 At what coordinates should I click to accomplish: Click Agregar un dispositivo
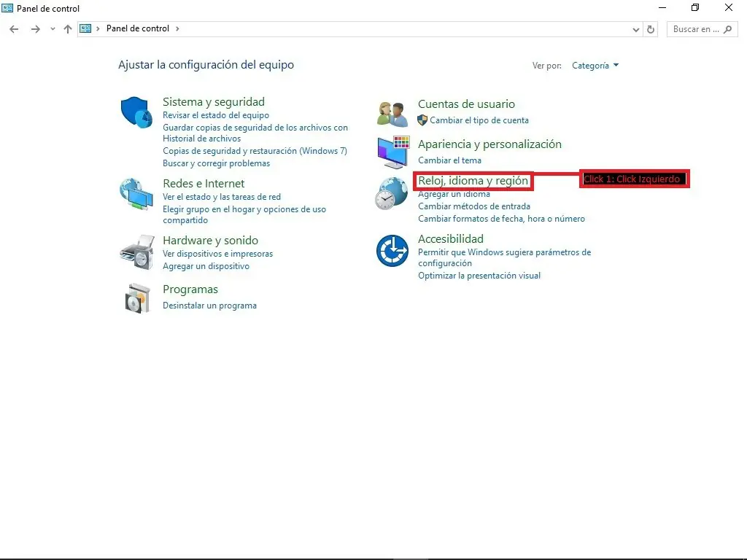pos(206,266)
